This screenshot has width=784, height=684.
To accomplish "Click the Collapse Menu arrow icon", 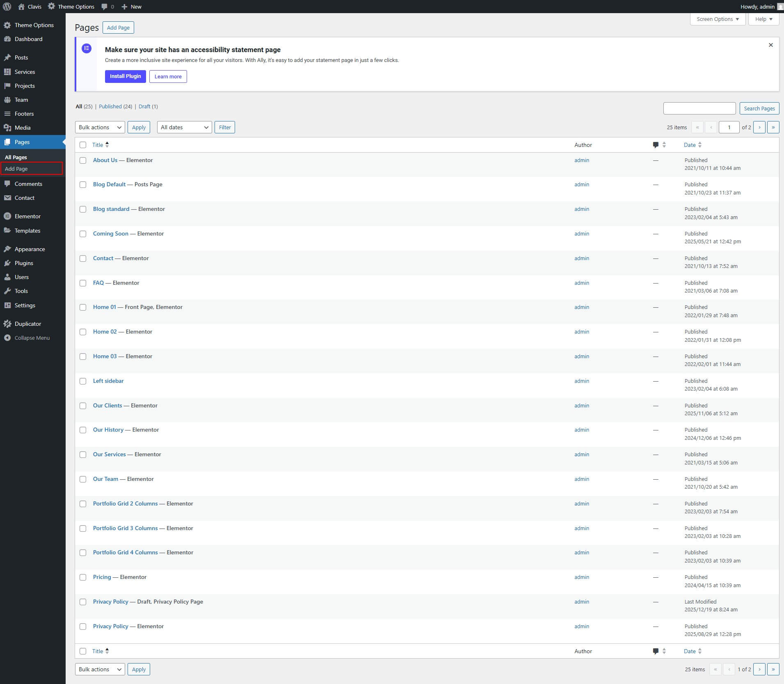I will (x=7, y=338).
